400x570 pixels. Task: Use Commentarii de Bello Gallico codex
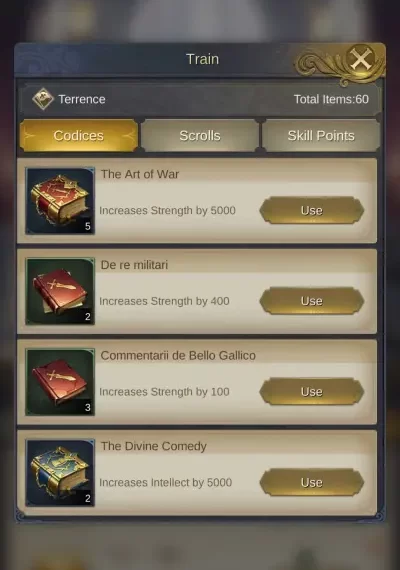tap(312, 392)
